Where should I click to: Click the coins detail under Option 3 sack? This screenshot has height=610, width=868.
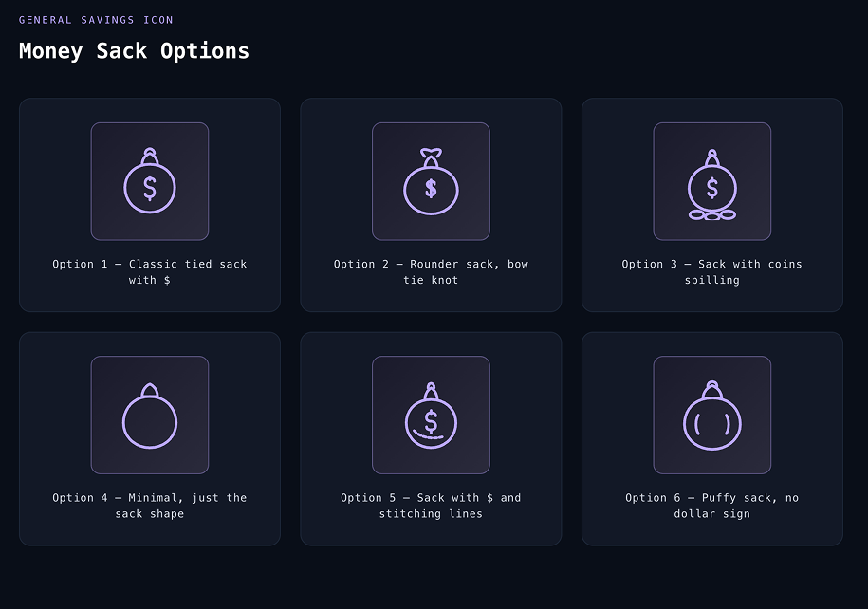click(711, 216)
